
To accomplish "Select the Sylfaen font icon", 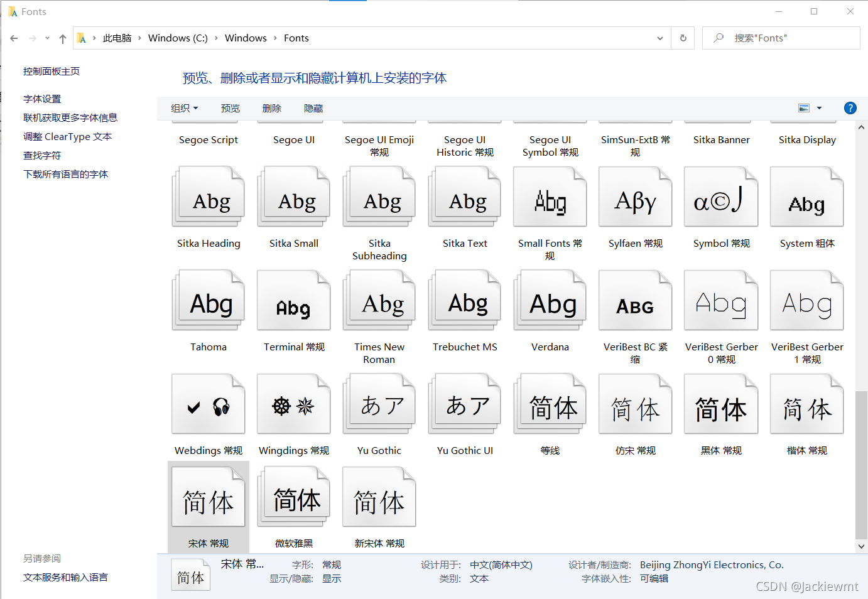I will coord(636,197).
